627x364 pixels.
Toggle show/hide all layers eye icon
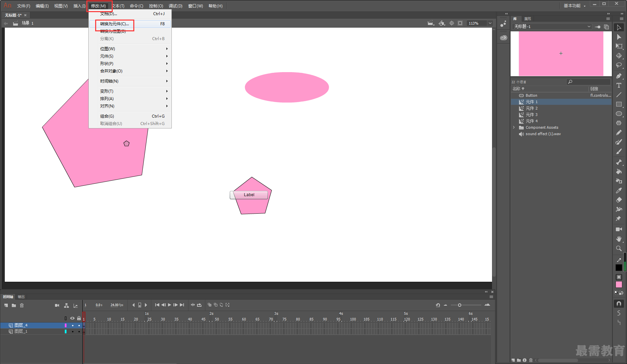[x=72, y=318]
